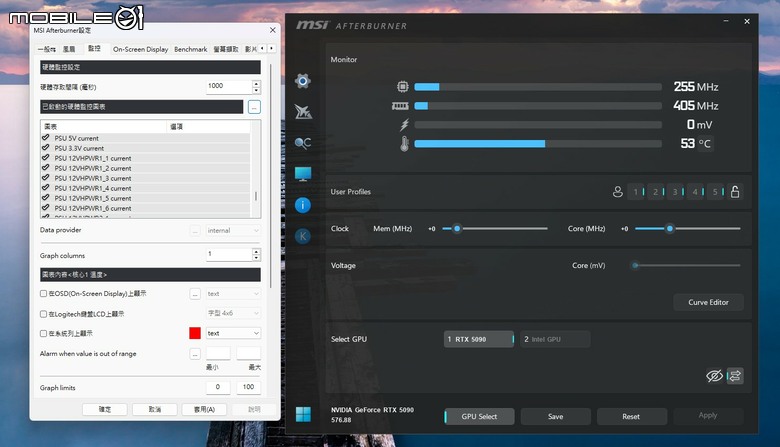This screenshot has width=780, height=447.
Task: Toggle checkmark for PSU 5V current
Action: pos(46,138)
